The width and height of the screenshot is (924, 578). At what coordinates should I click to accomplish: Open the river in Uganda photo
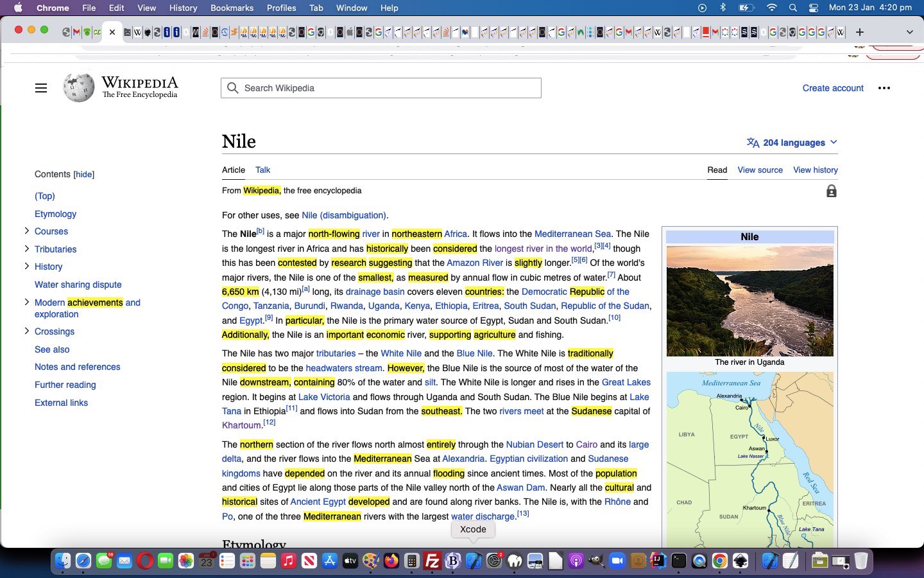click(749, 301)
